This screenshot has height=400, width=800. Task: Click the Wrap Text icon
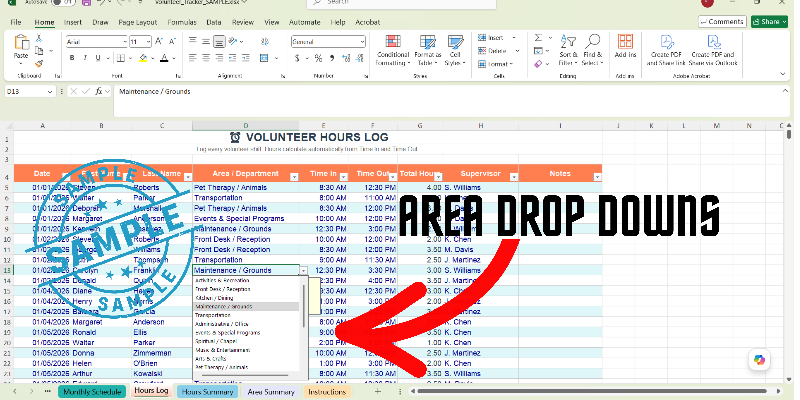(264, 41)
